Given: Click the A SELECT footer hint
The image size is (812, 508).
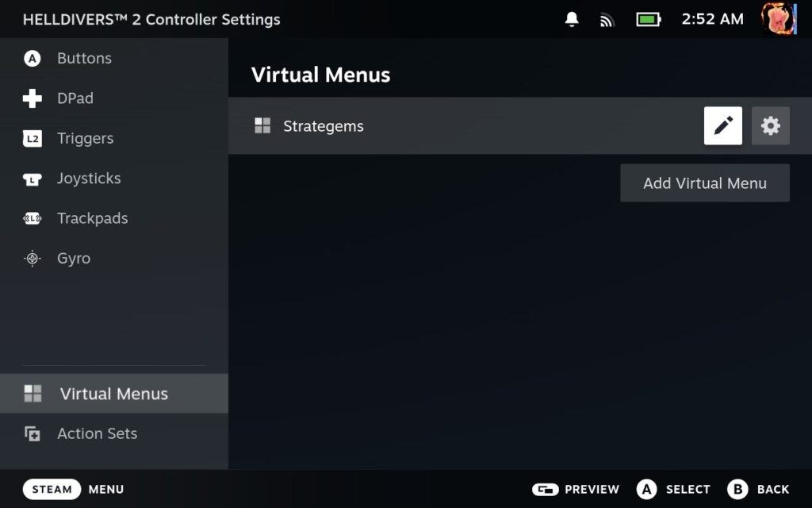Looking at the screenshot, I should point(673,489).
